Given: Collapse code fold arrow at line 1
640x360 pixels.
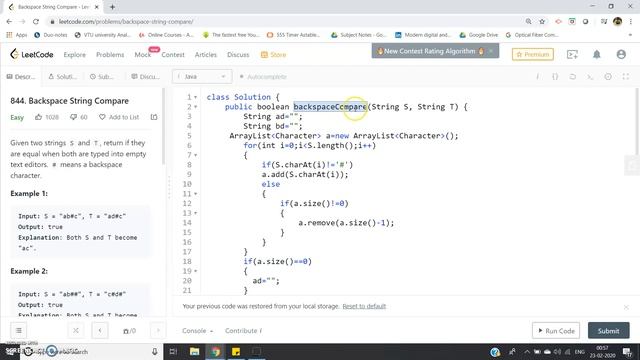Looking at the screenshot, I should (x=196, y=97).
